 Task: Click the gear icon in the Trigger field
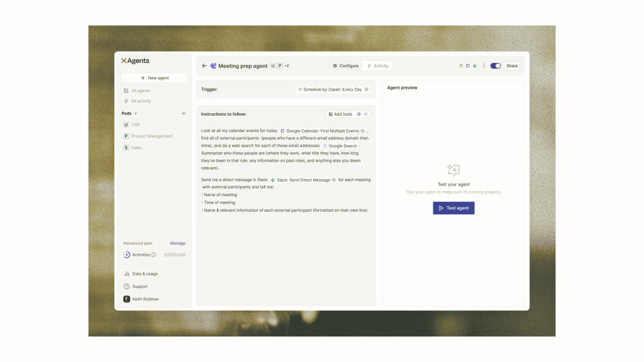pyautogui.click(x=367, y=90)
